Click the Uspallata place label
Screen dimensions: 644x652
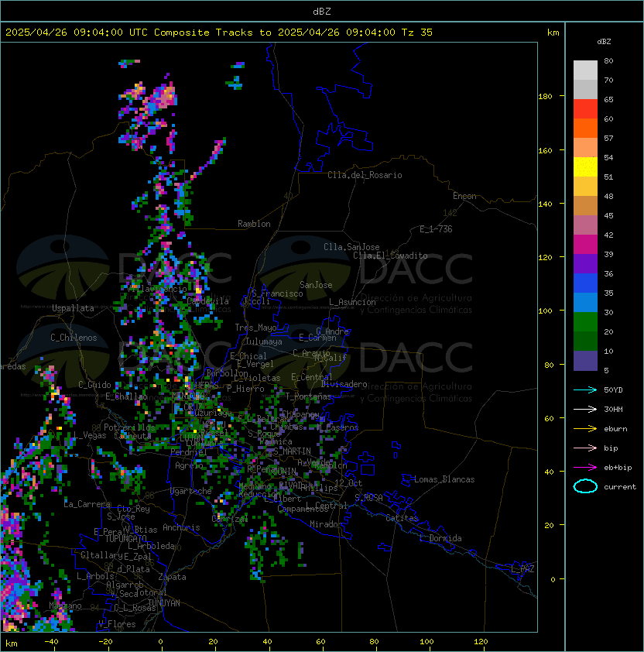[73, 308]
